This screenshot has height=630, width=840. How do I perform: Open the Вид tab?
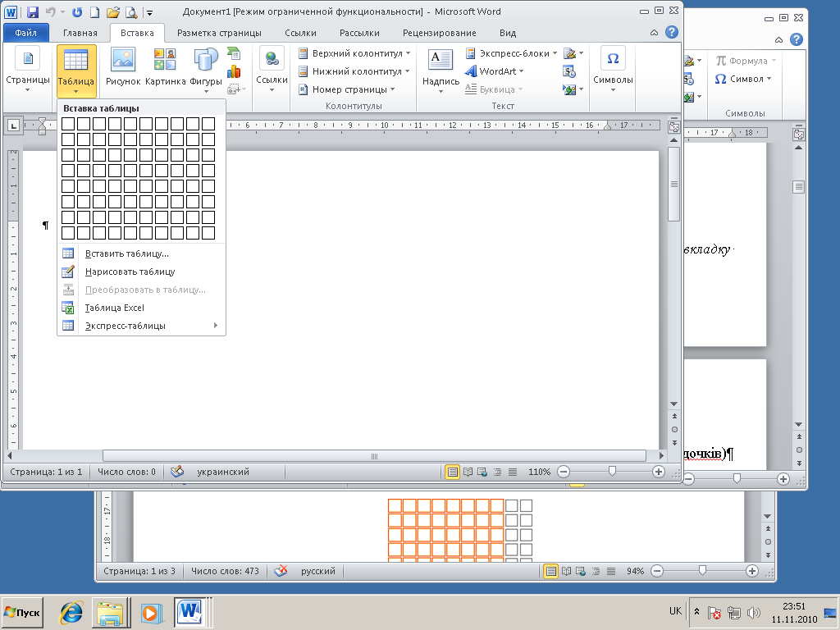(x=508, y=33)
